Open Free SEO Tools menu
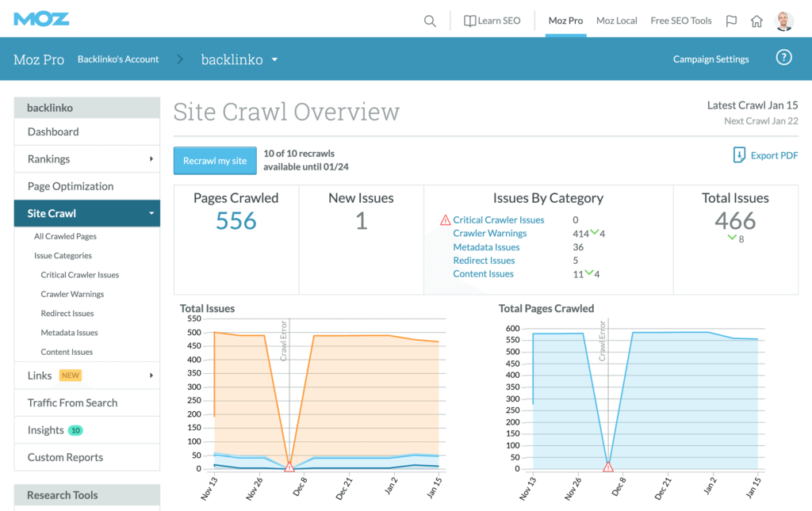The image size is (812, 511). click(681, 21)
